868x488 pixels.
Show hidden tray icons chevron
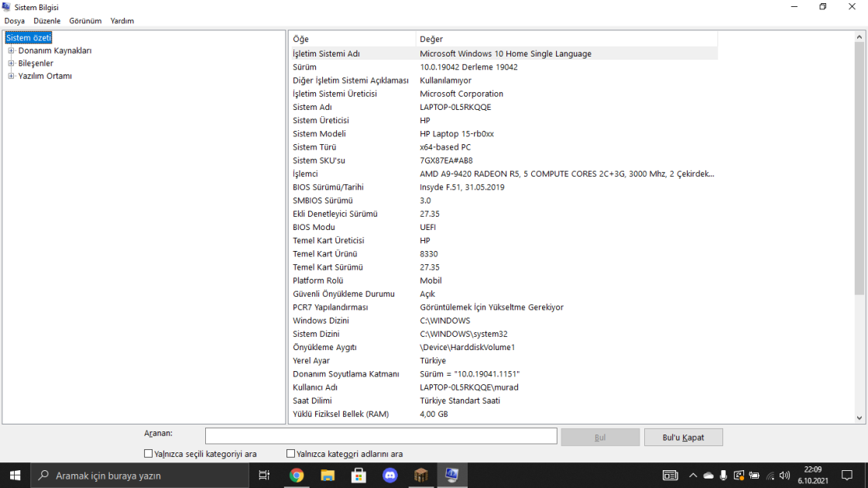(x=693, y=476)
